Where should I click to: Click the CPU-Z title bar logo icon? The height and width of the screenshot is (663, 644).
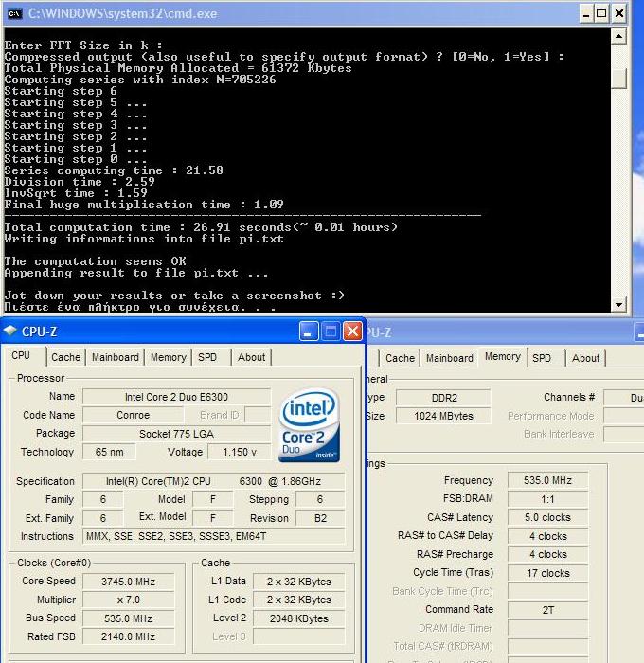tap(9, 331)
